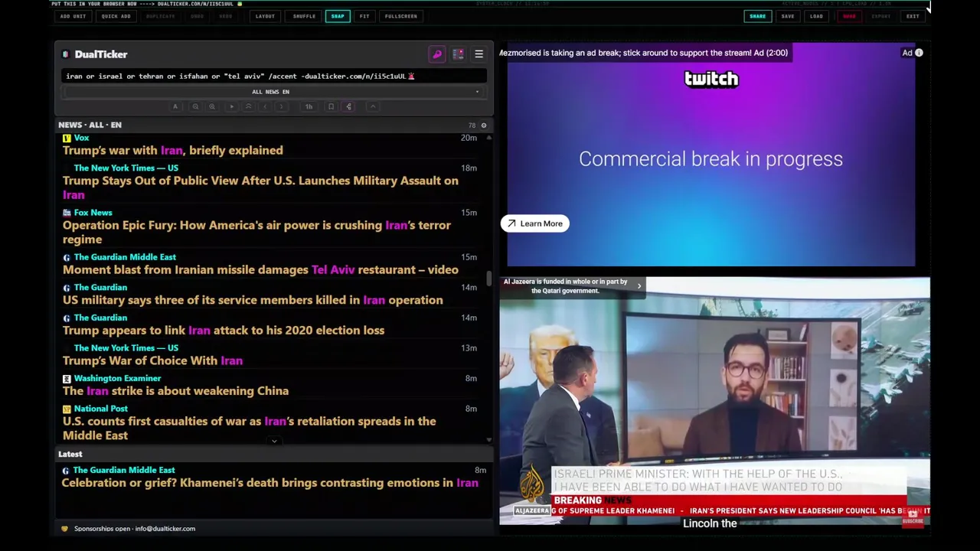Image resolution: width=980 pixels, height=551 pixels.
Task: Click the EXIT button
Action: 913,16
